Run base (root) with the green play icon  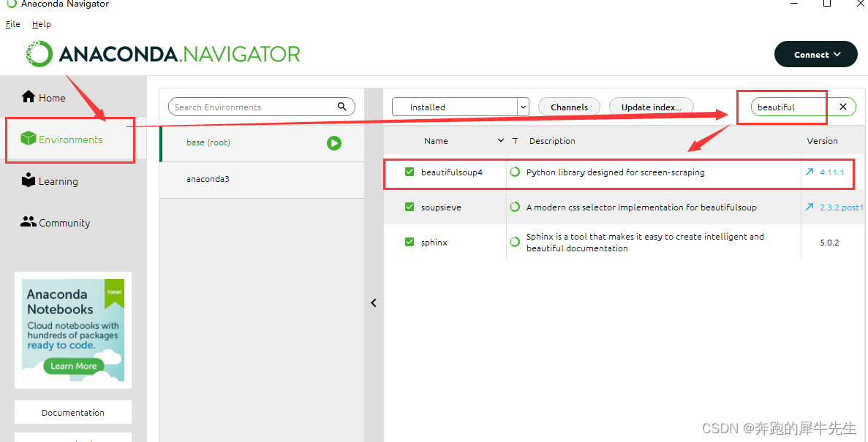(333, 143)
